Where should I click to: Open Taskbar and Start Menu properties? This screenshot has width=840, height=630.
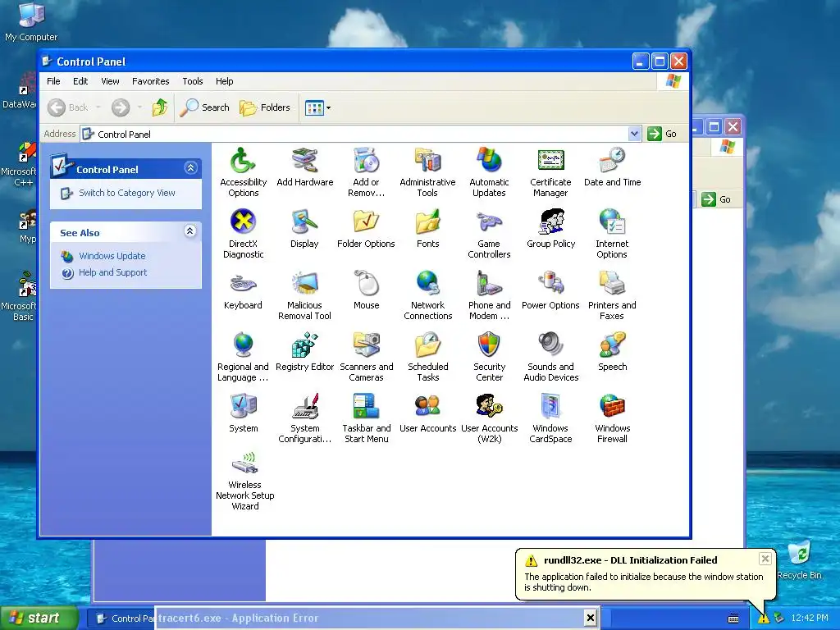pos(367,419)
